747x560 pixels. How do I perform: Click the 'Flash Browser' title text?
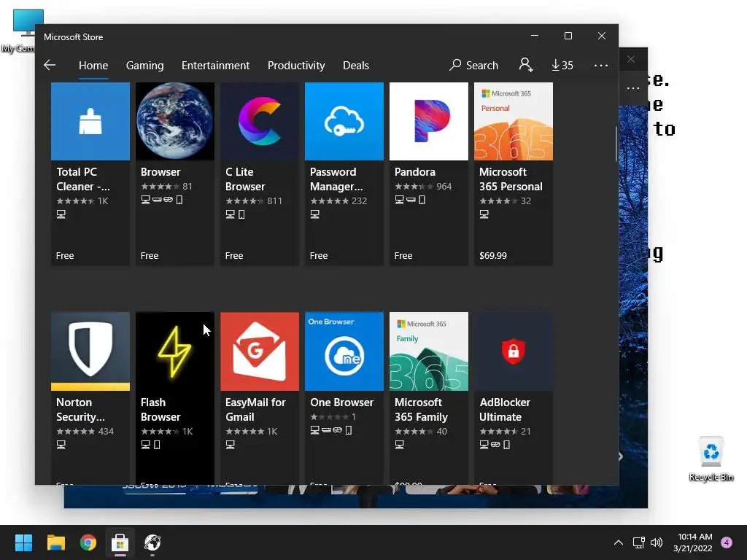[x=160, y=410]
